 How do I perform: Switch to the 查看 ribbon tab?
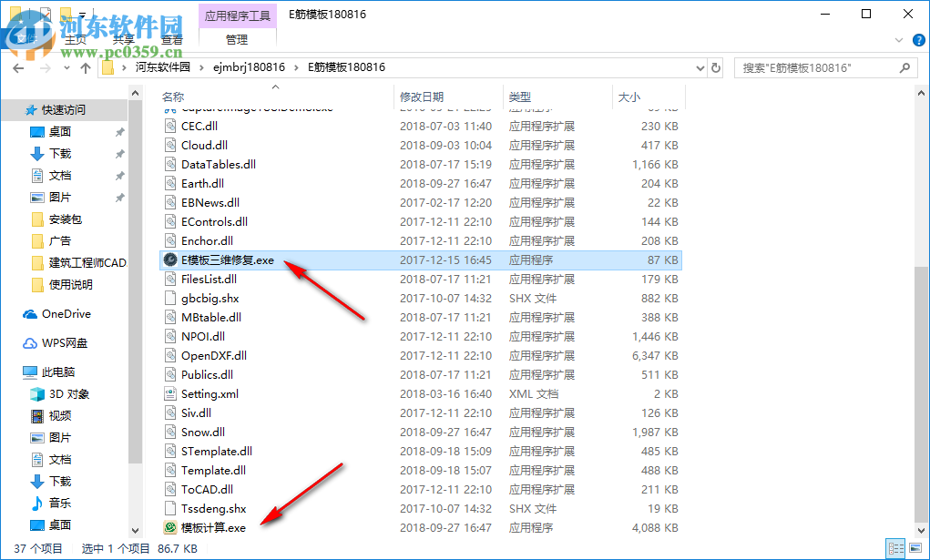pos(171,39)
